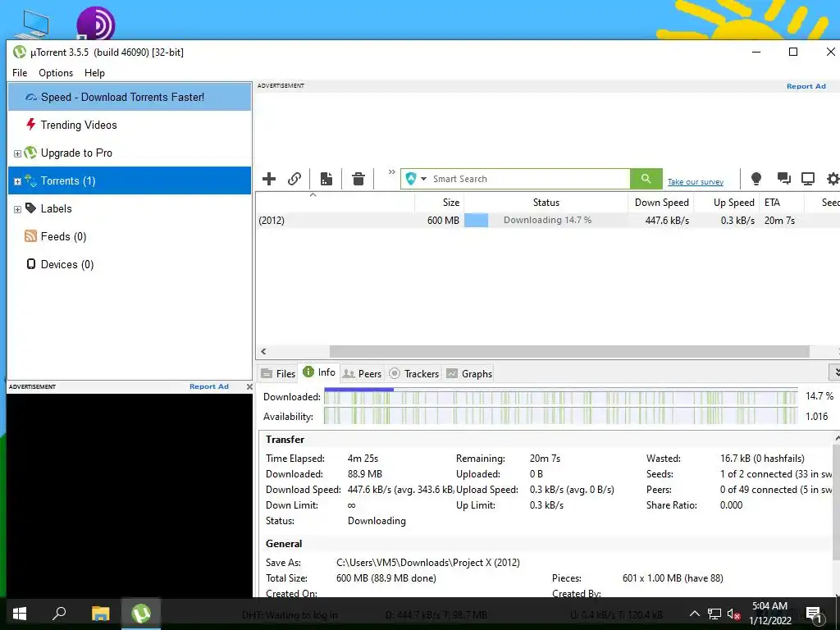Collapse the detail pane chevron button
840x630 pixels.
coord(836,372)
